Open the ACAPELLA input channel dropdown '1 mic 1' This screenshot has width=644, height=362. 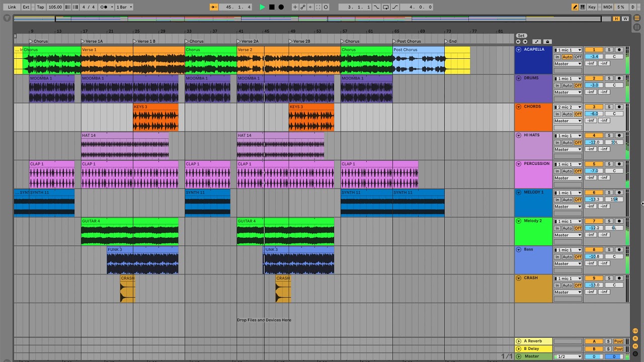568,50
